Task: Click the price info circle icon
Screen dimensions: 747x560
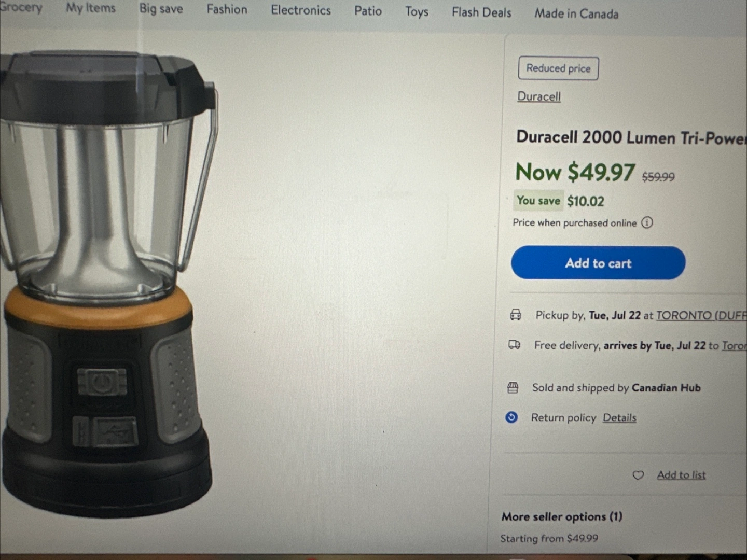Action: (x=647, y=222)
